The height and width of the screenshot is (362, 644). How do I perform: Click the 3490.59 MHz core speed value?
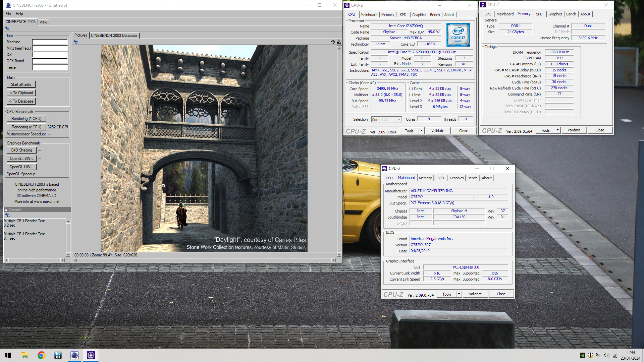click(x=387, y=88)
